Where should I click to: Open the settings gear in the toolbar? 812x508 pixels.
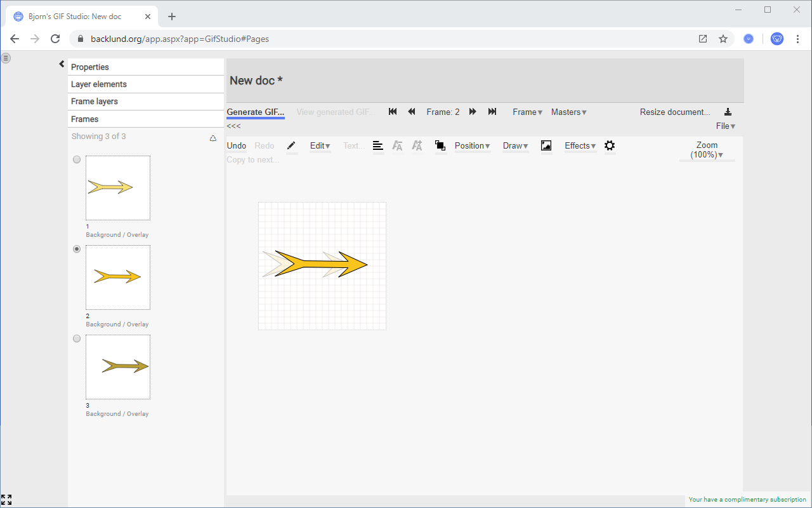[610, 146]
